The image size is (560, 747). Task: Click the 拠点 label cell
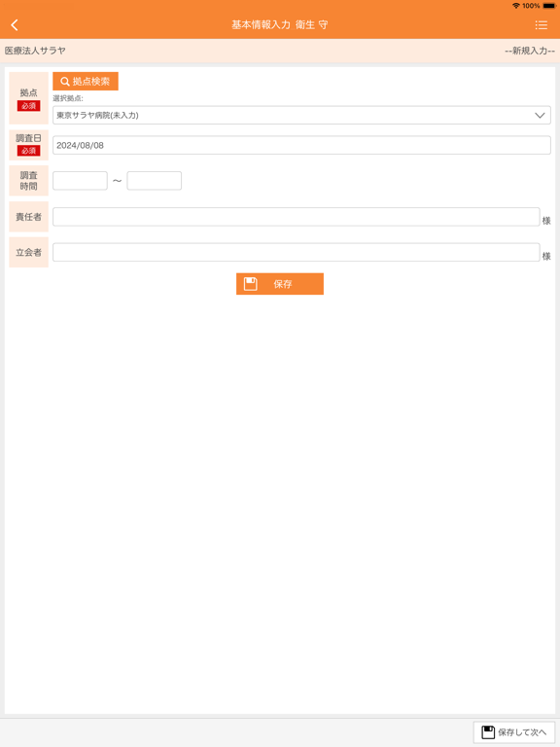(x=28, y=98)
